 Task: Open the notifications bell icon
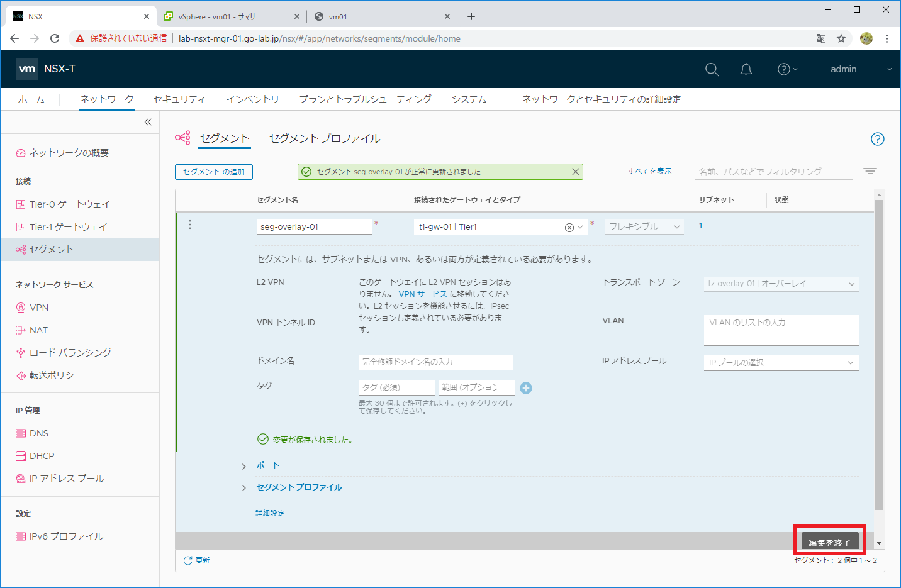tap(746, 69)
